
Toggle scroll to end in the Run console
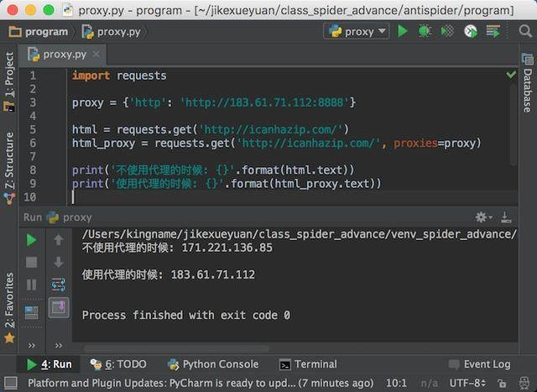click(x=58, y=307)
